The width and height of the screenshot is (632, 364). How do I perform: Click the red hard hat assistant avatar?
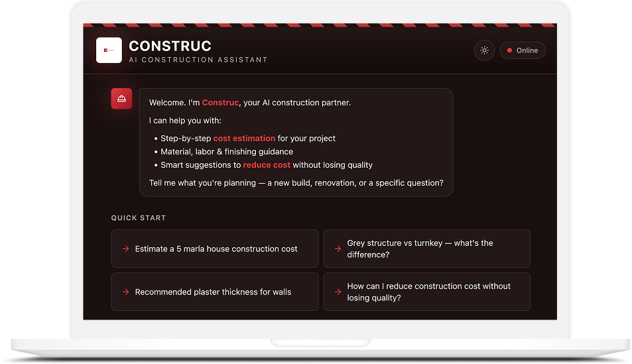click(x=121, y=99)
